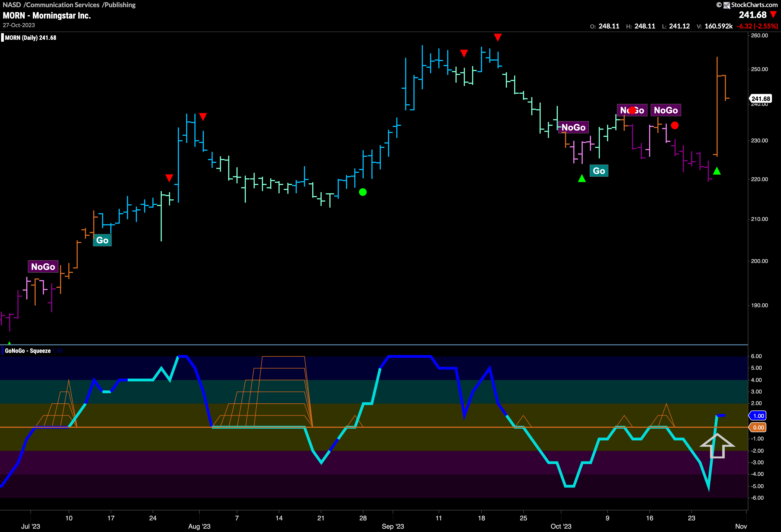Click the 230.00 price axis label
Image resolution: width=781 pixels, height=532 pixels.
pyautogui.click(x=759, y=140)
